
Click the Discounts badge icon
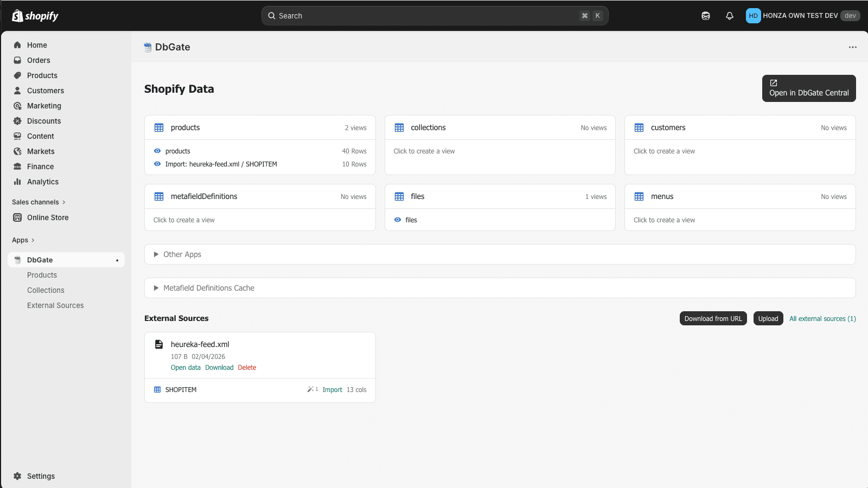click(17, 121)
